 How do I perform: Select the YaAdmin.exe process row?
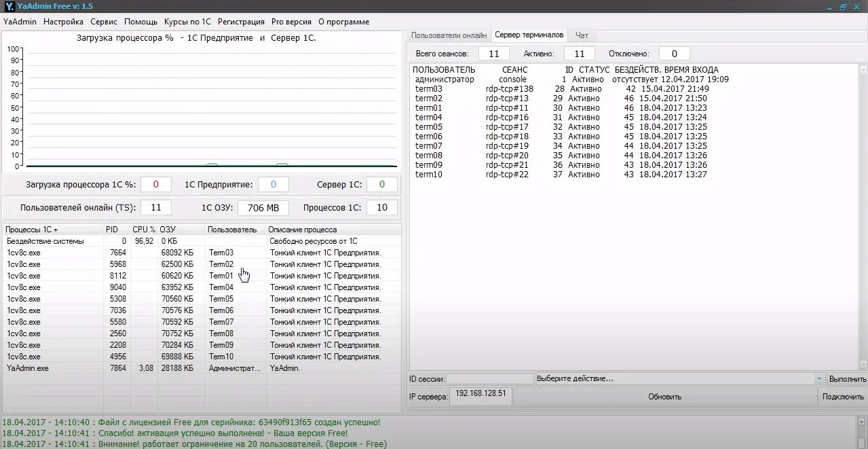tap(202, 368)
